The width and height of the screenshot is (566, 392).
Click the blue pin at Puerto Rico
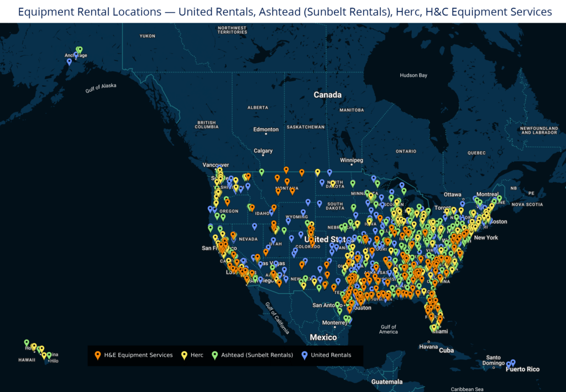coord(512,363)
